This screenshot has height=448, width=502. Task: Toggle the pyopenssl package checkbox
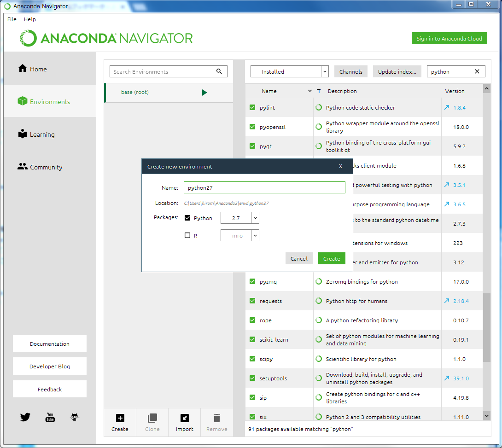[x=252, y=127]
